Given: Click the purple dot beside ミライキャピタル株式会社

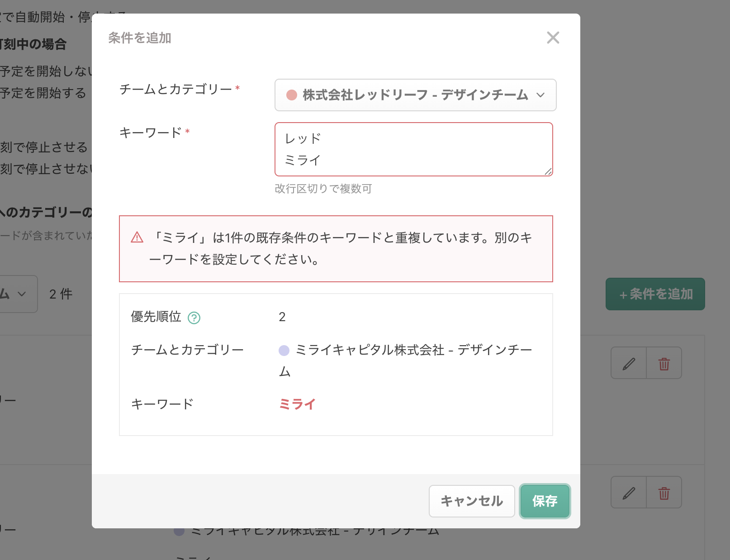Looking at the screenshot, I should click(284, 350).
